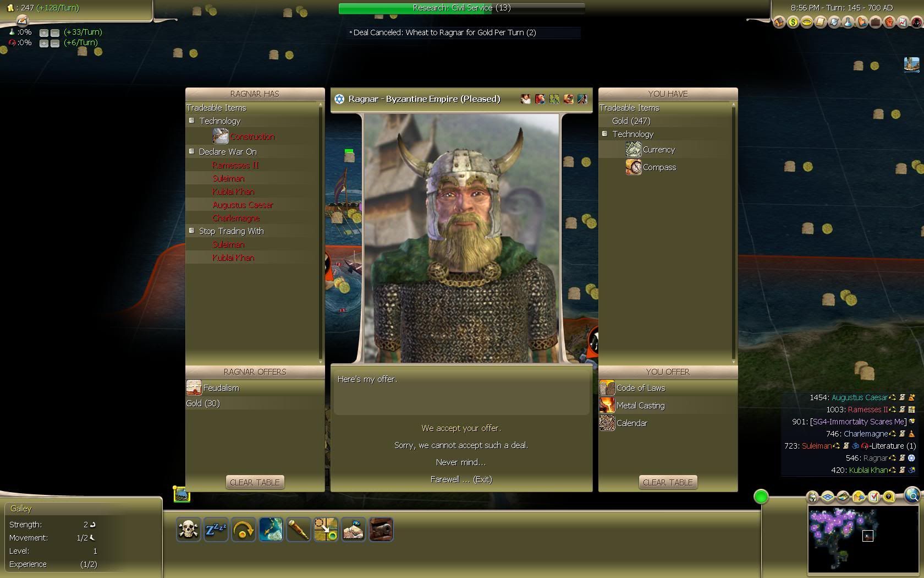Open the Technology Advisor flask icon
Viewport: 924px width, 578px height.
coord(848,22)
